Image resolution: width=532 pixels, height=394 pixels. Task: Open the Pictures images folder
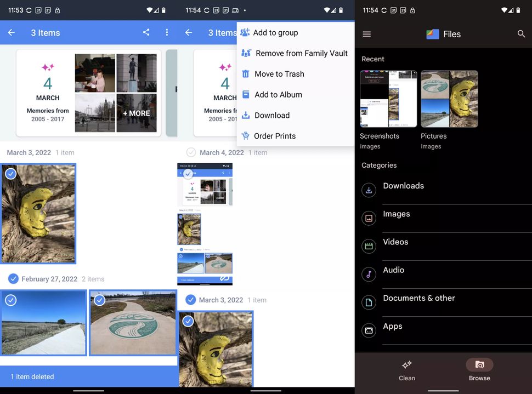point(449,99)
